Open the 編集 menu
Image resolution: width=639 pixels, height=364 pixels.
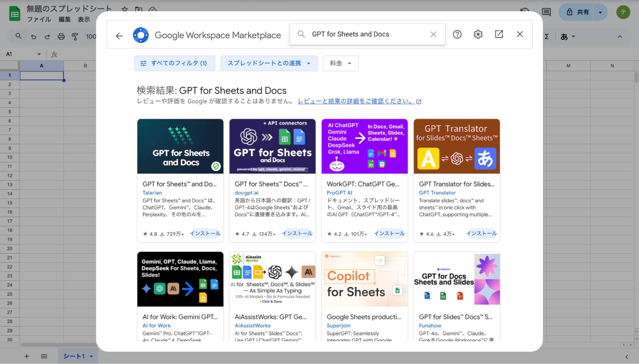pyautogui.click(x=65, y=19)
